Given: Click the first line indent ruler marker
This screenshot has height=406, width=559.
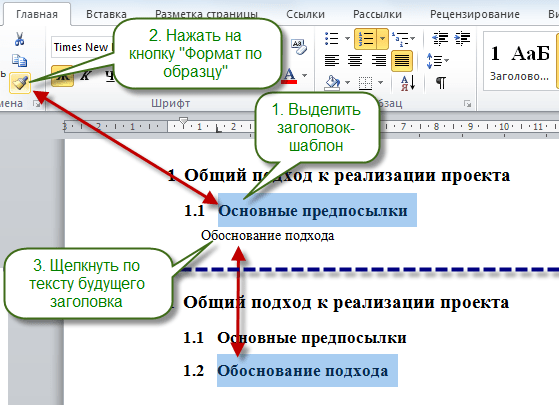Looking at the screenshot, I should 183,121.
